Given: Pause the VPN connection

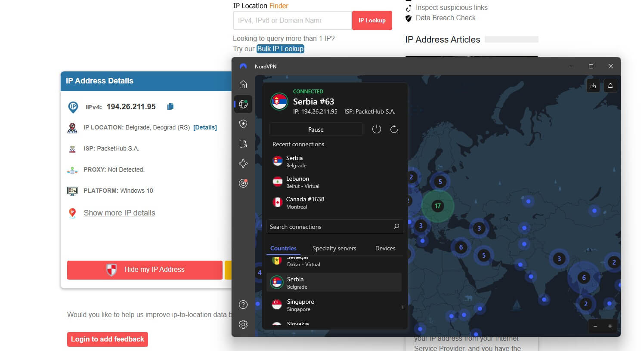Looking at the screenshot, I should click(316, 129).
